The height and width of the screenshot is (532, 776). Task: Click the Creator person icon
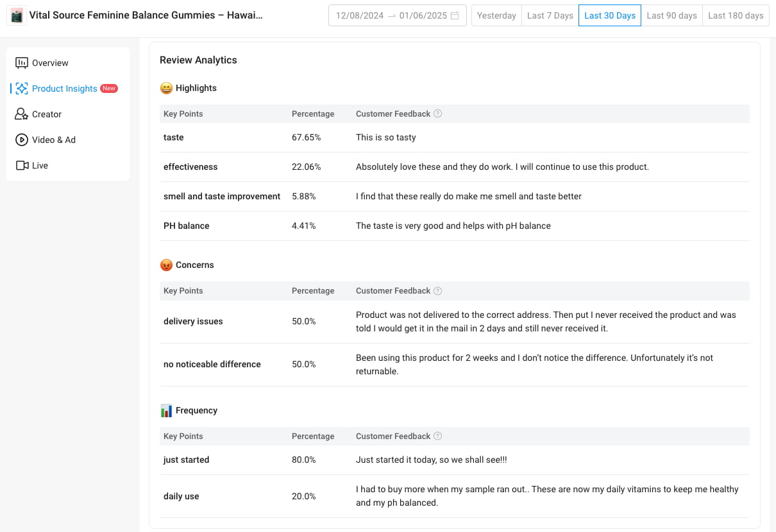point(22,114)
